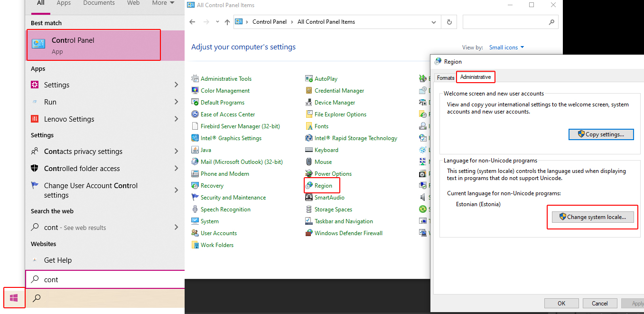Open recent locations dropdown arrow
Image resolution: width=644 pixels, height=314 pixels.
[218, 22]
